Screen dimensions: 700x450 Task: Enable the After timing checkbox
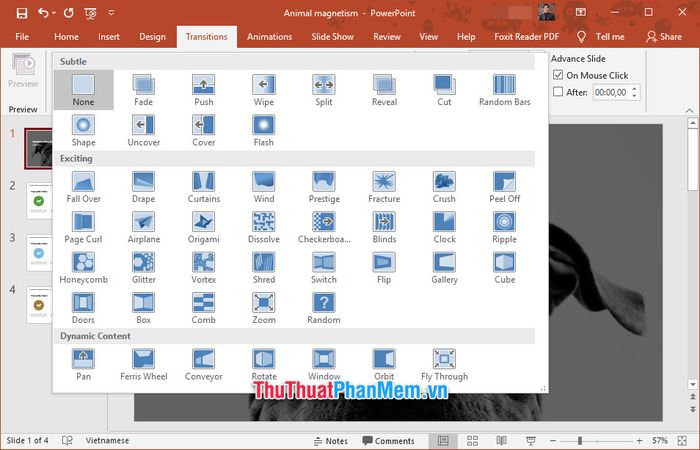tap(558, 92)
